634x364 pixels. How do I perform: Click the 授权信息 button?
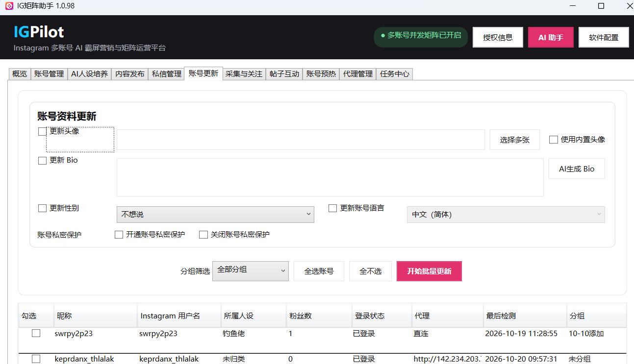[x=498, y=37]
